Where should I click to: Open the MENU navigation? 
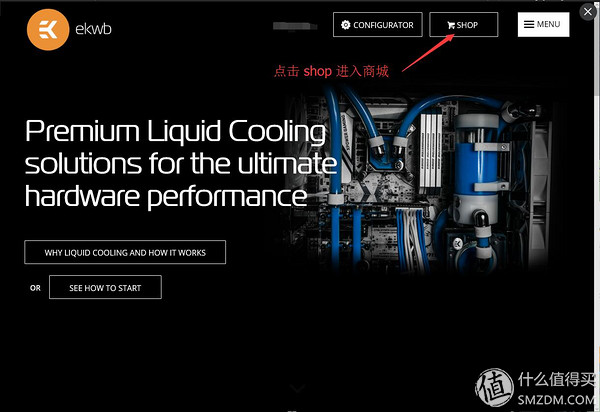pos(543,24)
